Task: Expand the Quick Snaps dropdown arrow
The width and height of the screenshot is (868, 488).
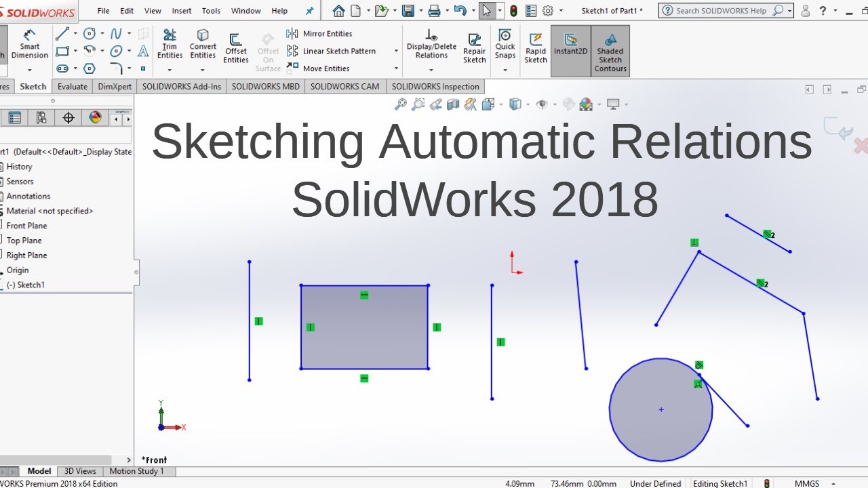Action: click(505, 69)
